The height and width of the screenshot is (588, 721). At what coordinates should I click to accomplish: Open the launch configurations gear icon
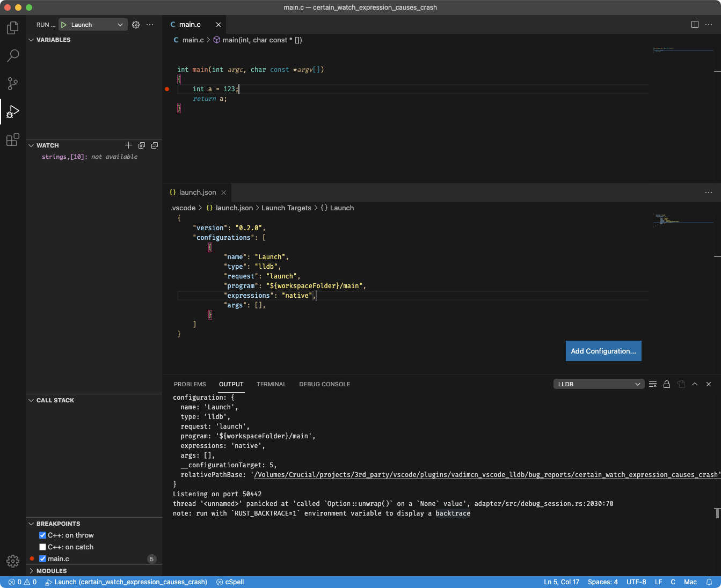pyautogui.click(x=135, y=24)
